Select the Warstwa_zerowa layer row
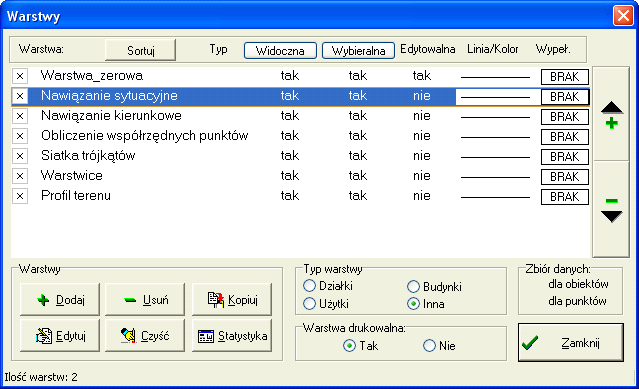 click(x=300, y=76)
